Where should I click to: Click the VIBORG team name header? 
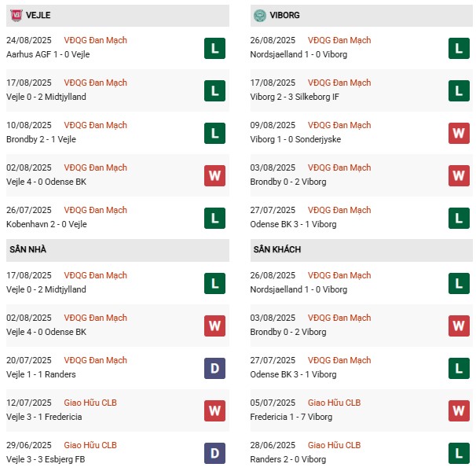click(286, 15)
